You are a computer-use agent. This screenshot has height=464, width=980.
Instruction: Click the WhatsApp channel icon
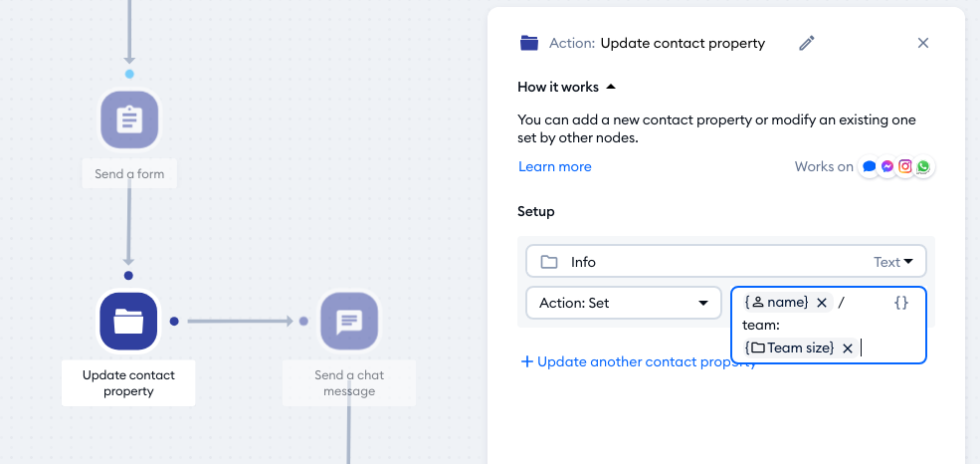point(924,167)
